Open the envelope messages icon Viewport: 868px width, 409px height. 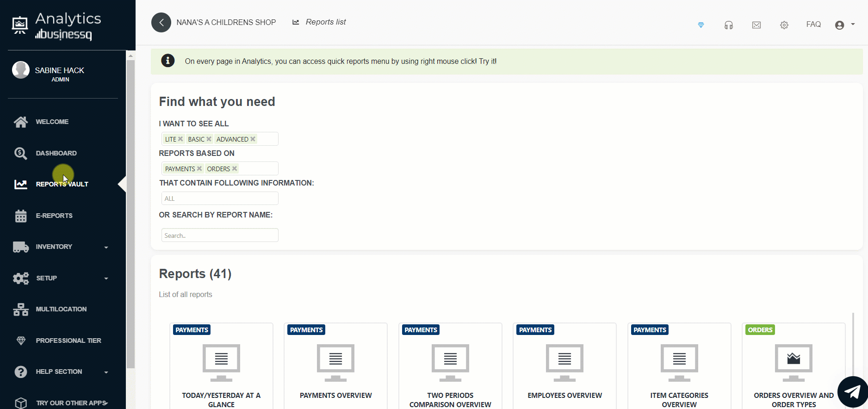pyautogui.click(x=756, y=25)
